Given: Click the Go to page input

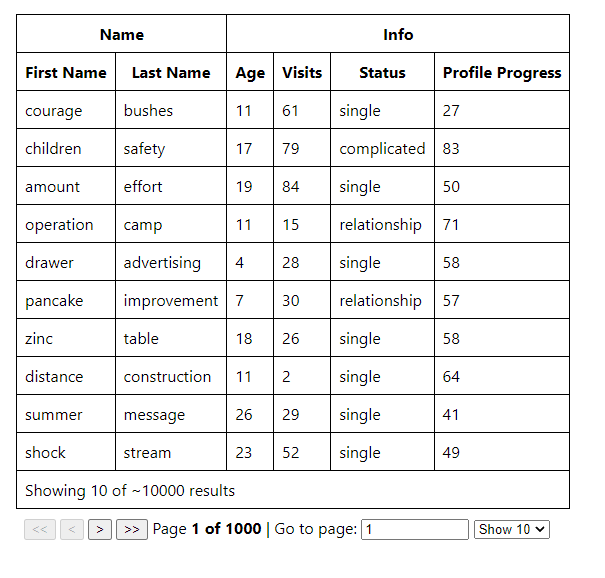Looking at the screenshot, I should coord(414,529).
